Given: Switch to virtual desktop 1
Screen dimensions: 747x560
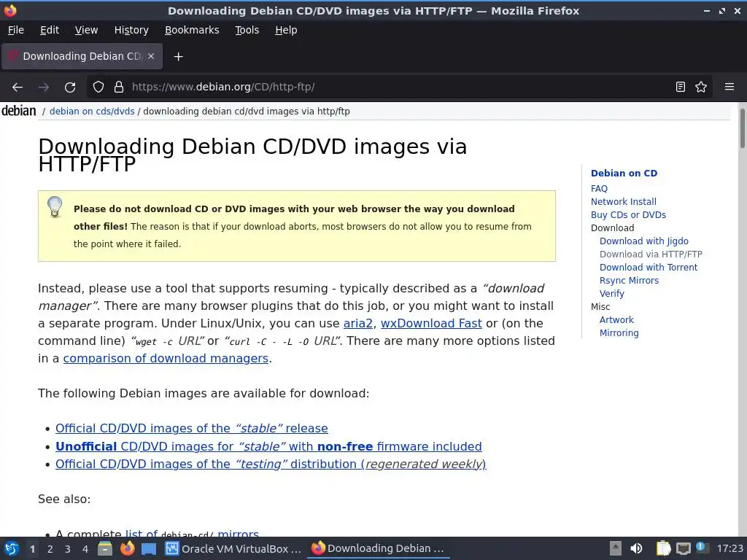Looking at the screenshot, I should [x=32, y=549].
